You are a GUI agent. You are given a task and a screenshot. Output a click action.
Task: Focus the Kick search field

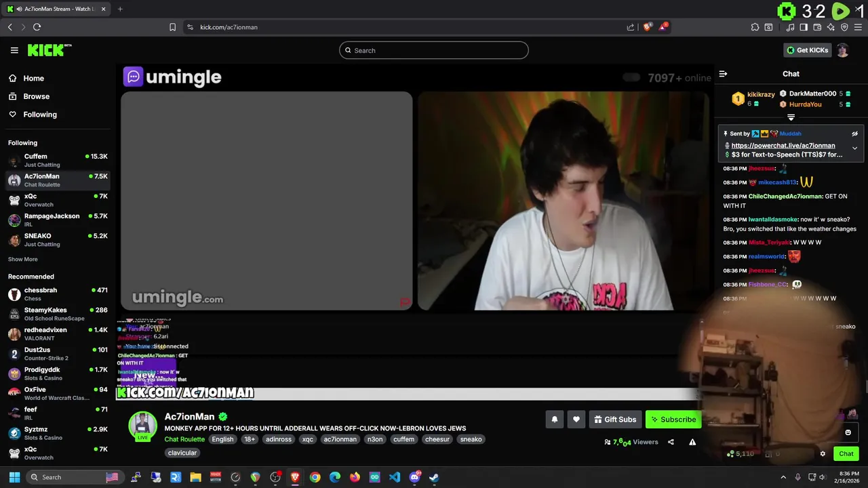(434, 50)
